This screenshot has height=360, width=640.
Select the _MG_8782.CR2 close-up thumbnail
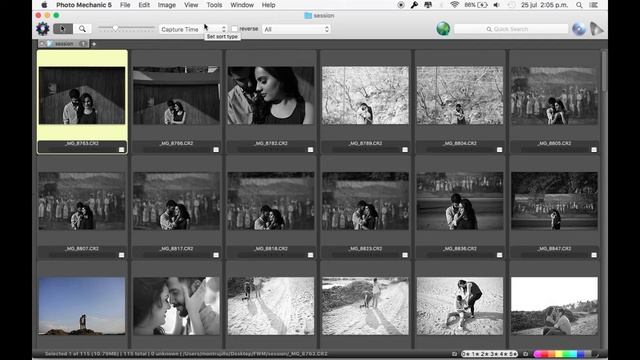pyautogui.click(x=271, y=96)
